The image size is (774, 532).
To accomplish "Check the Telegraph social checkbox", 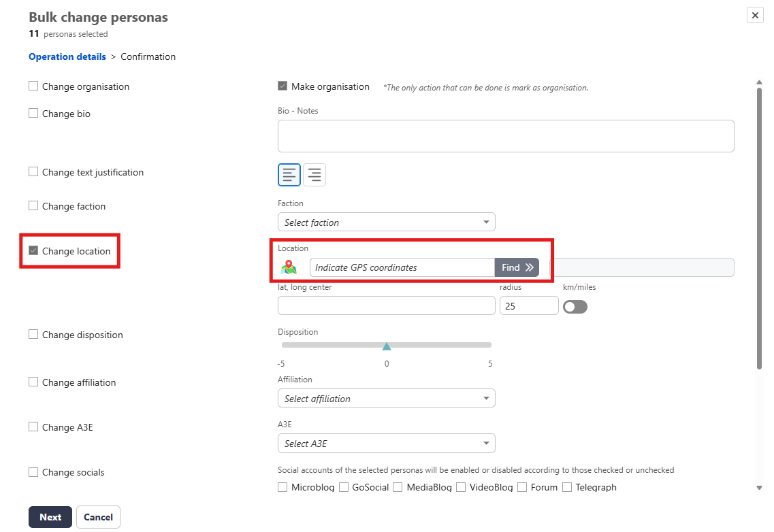I will (x=567, y=487).
